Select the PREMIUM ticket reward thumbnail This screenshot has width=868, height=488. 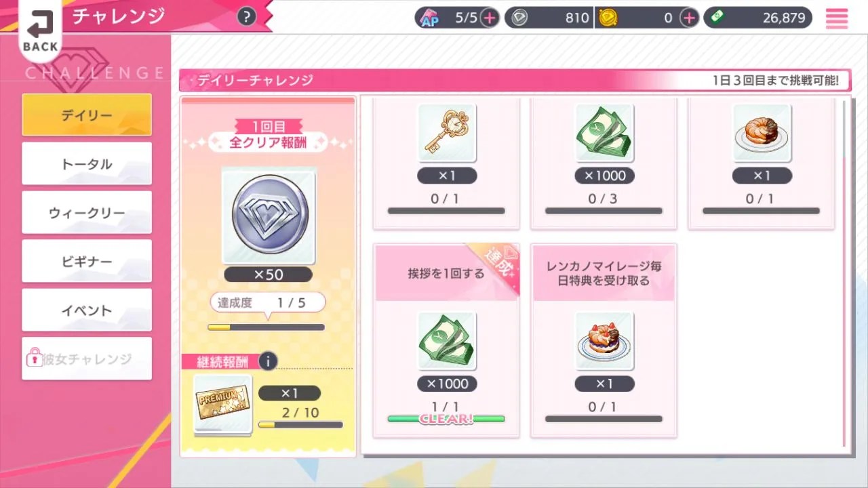coord(223,404)
